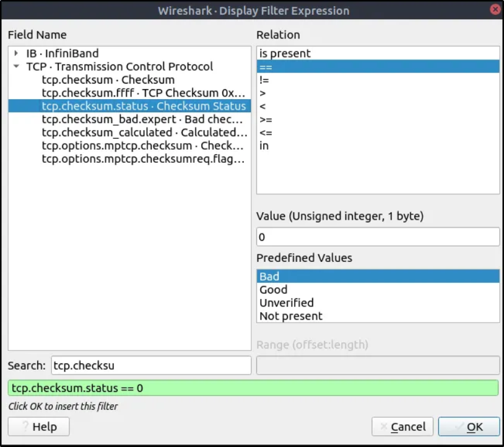Expand the IB · InfiniBand tree node
The width and height of the screenshot is (504, 447).
16,53
